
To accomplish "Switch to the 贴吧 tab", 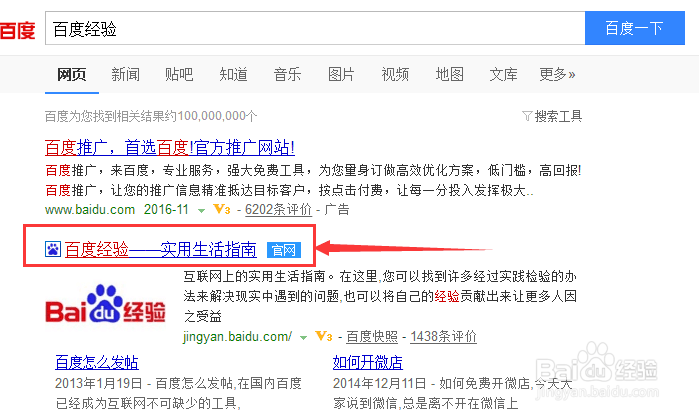I will pos(179,74).
